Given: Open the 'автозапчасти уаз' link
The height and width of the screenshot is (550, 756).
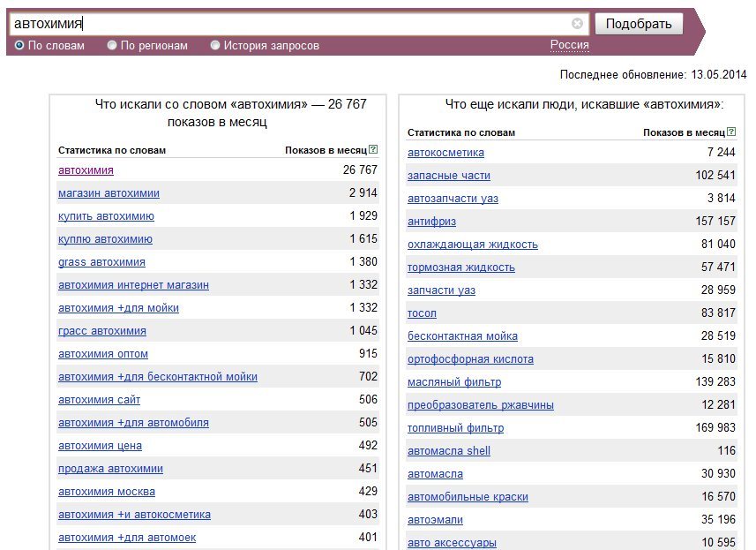Looking at the screenshot, I should click(x=453, y=199).
